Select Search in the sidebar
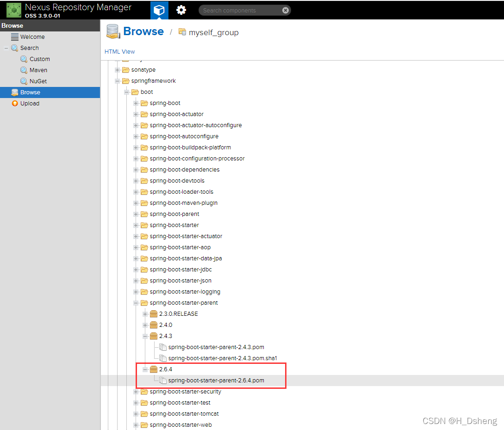504x430 pixels. 50,48
